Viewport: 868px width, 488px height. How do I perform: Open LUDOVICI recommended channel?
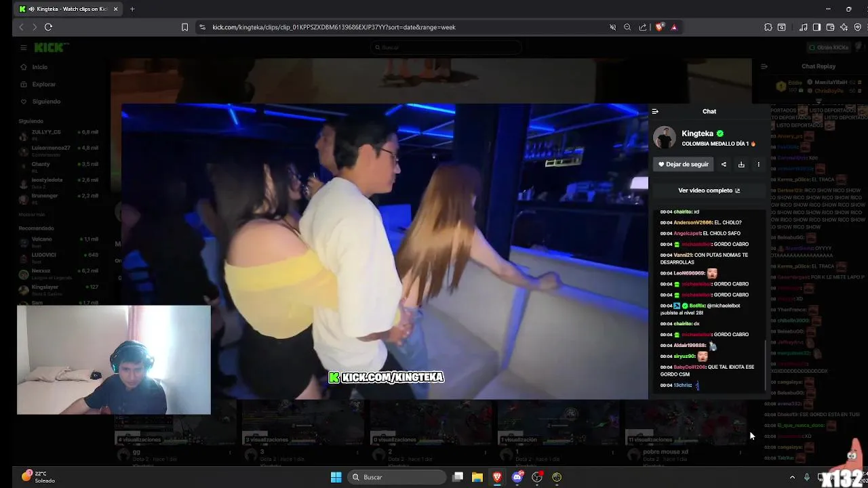(60, 257)
